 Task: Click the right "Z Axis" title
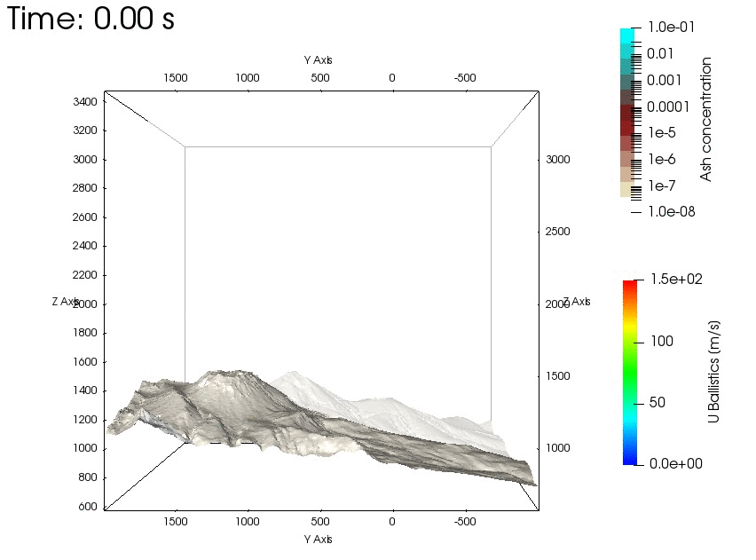pos(577,302)
